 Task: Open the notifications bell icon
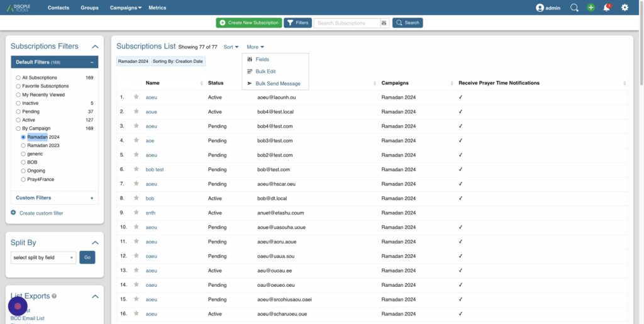607,8
